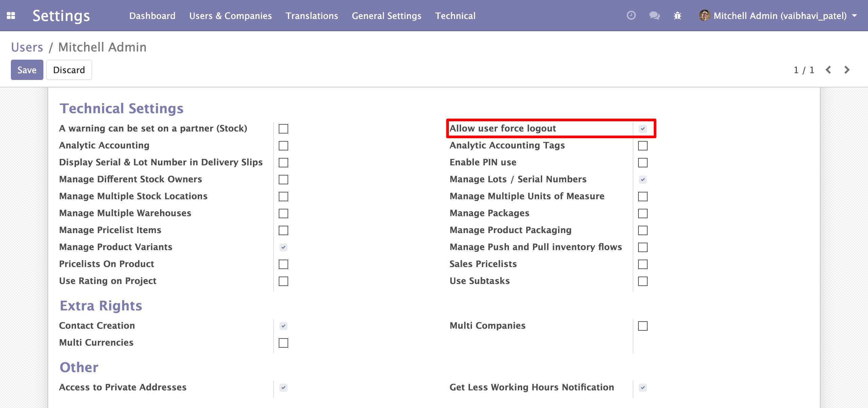Click the Other section heading

point(79,367)
